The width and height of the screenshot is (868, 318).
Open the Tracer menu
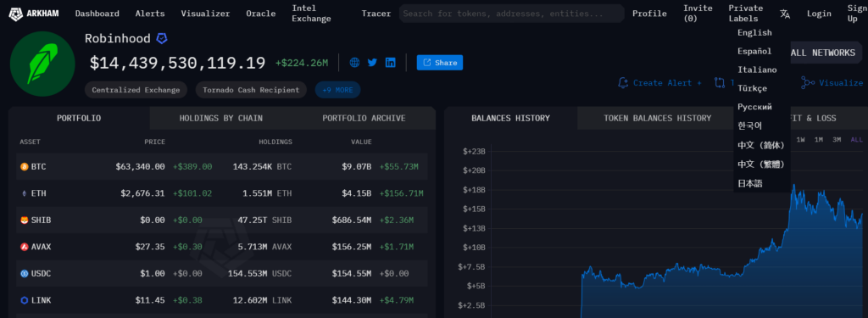[x=376, y=14]
